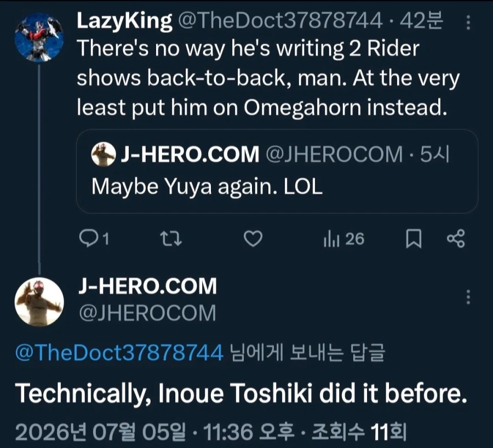Open J-HERO.COM's large profile avatar
493x448 pixels.
click(x=39, y=302)
